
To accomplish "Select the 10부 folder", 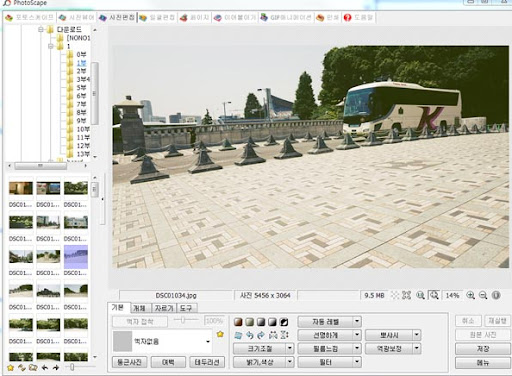I will (83, 129).
